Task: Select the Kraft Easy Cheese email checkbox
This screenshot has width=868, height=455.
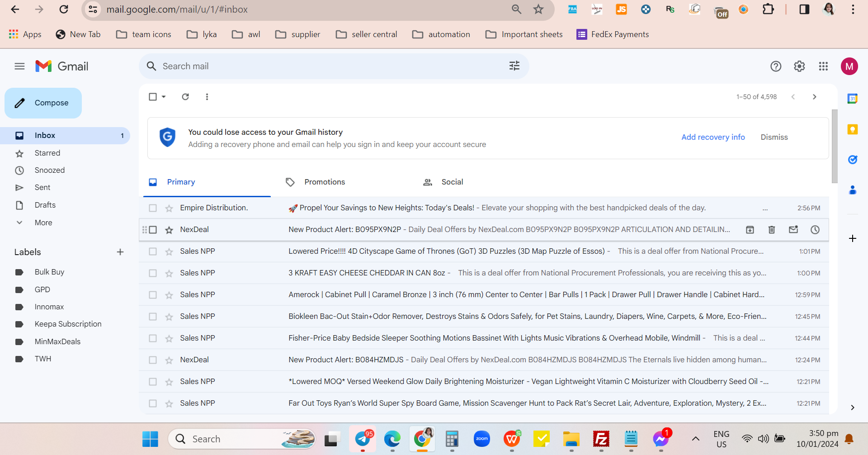Action: (x=153, y=273)
